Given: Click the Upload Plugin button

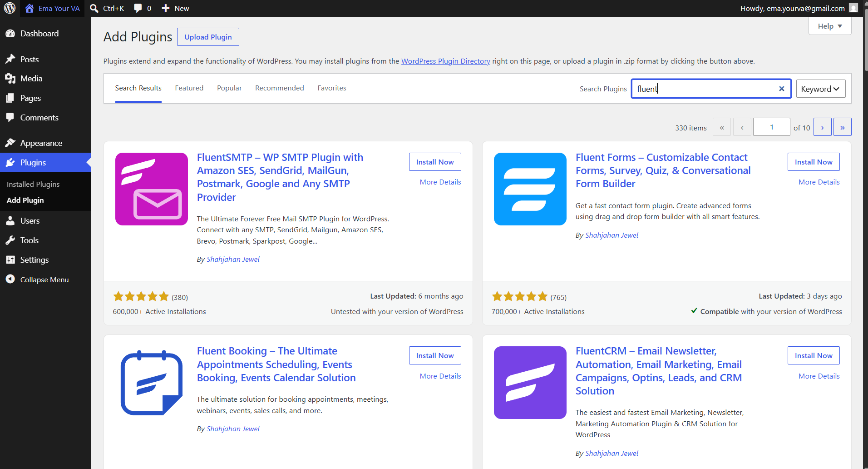Looking at the screenshot, I should click(208, 37).
